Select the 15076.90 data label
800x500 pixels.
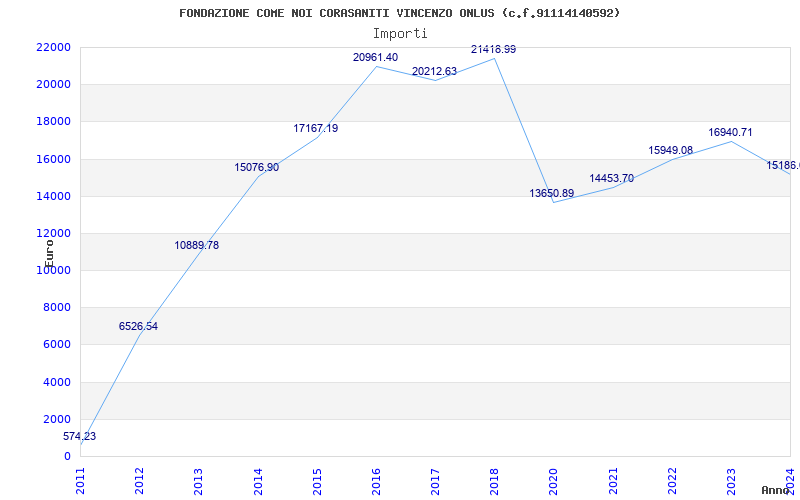[257, 167]
